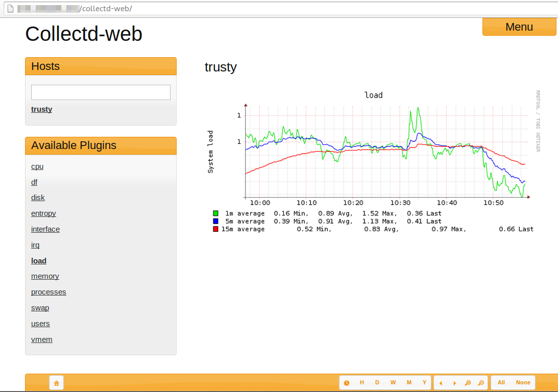This screenshot has width=558, height=392.
Task: Open the memory plugin
Action: coord(45,277)
